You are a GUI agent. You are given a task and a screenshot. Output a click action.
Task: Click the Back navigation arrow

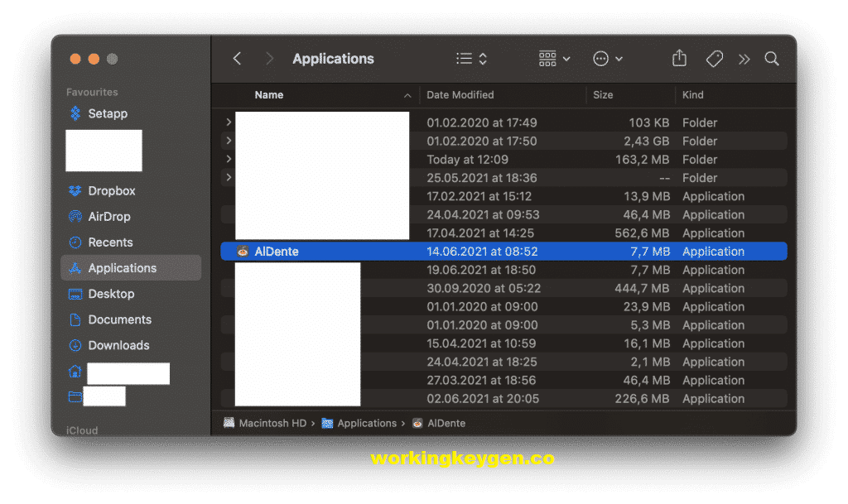(x=237, y=58)
